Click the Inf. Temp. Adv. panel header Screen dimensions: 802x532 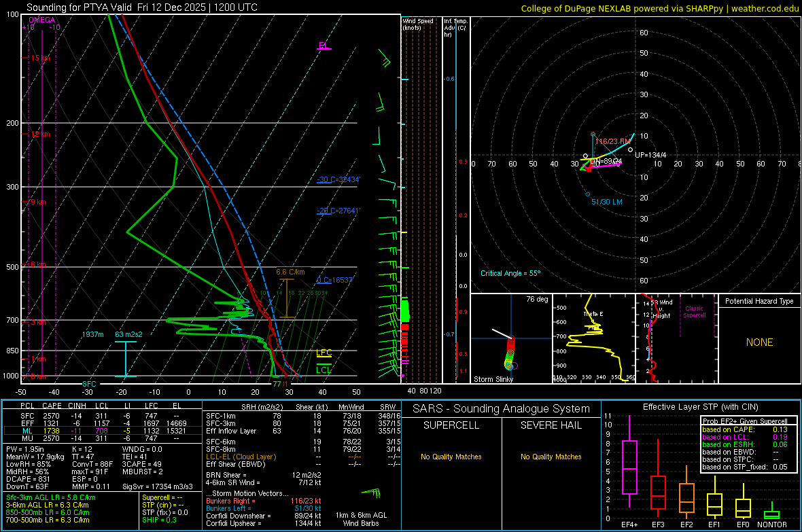(x=455, y=28)
